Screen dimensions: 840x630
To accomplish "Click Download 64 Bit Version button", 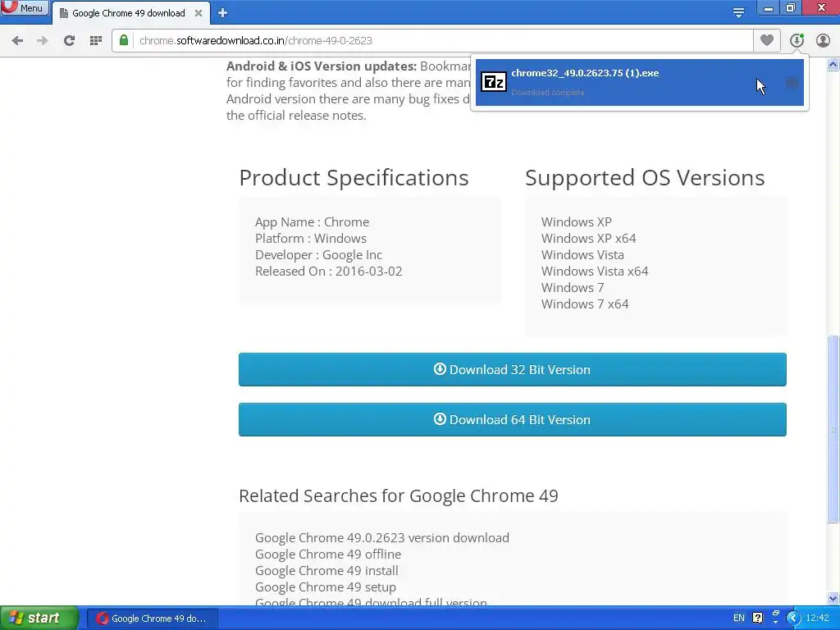I will pyautogui.click(x=512, y=420).
